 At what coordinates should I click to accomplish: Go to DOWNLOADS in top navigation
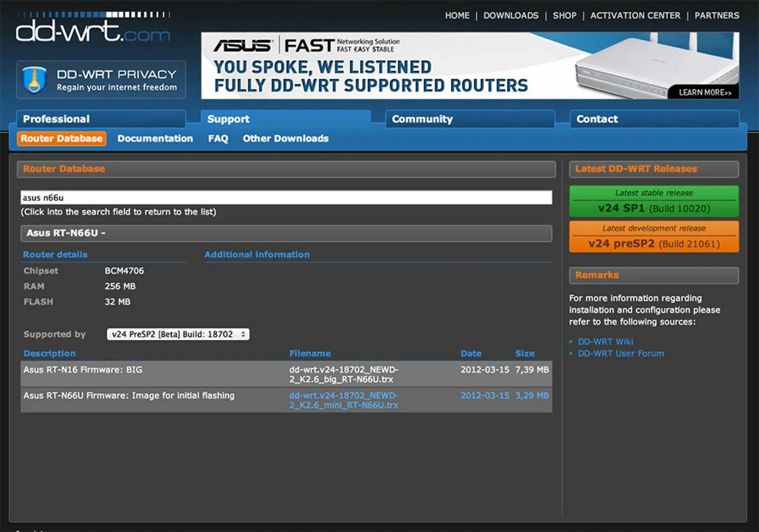tap(511, 16)
